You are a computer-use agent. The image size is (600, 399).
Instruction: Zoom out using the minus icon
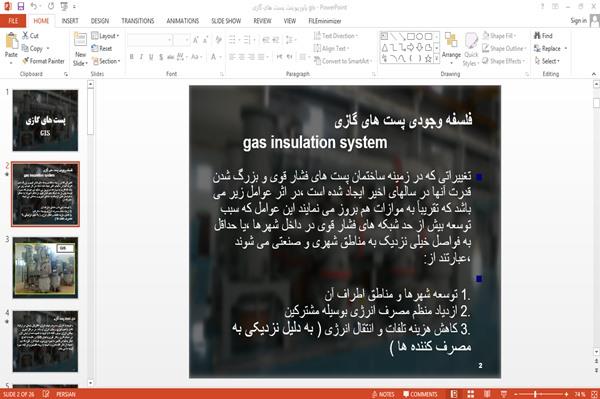516,394
